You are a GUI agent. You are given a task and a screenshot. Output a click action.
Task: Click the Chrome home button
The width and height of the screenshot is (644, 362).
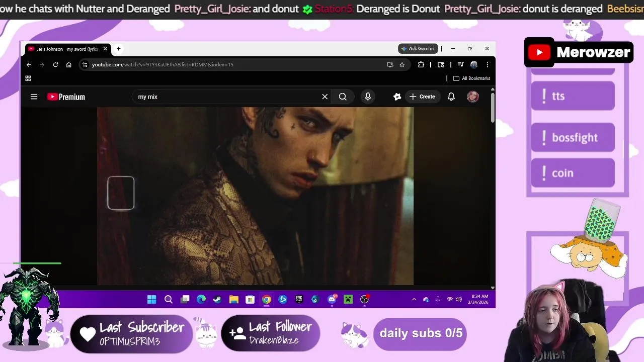coord(69,64)
